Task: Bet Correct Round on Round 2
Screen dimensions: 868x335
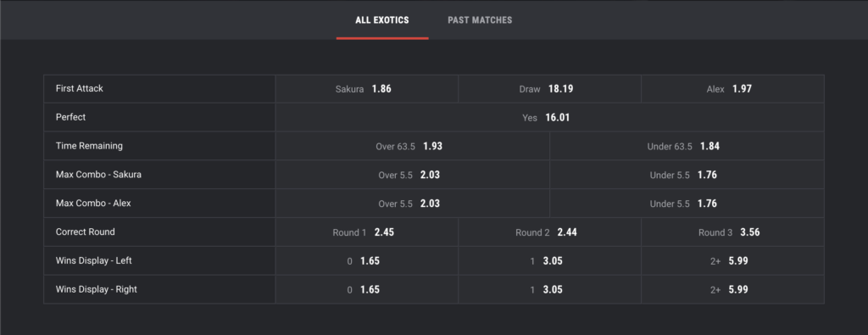Action: tap(549, 232)
